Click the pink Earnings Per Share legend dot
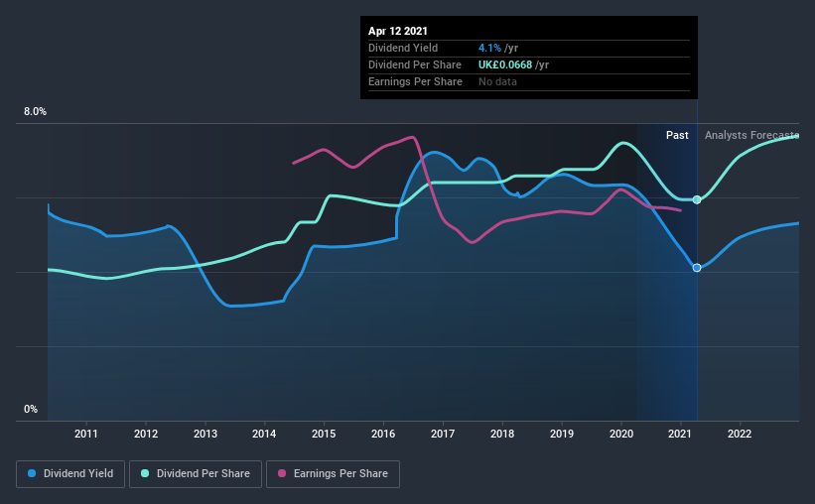 282,473
